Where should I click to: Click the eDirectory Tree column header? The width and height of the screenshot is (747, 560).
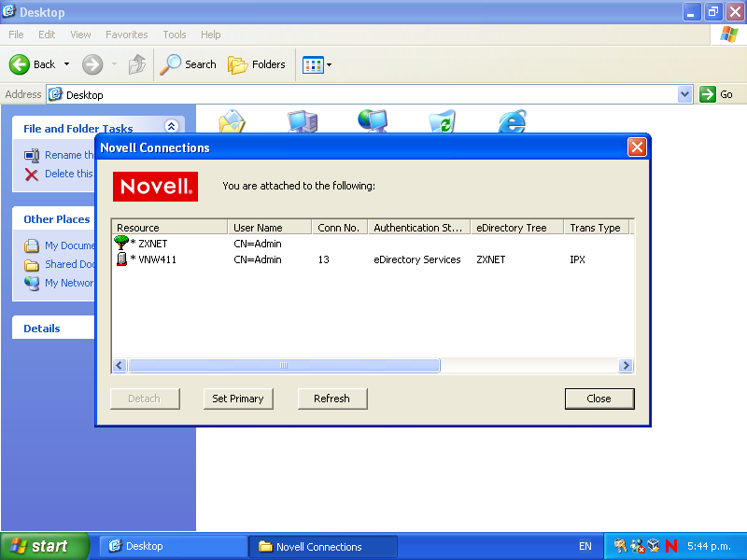pos(517,227)
